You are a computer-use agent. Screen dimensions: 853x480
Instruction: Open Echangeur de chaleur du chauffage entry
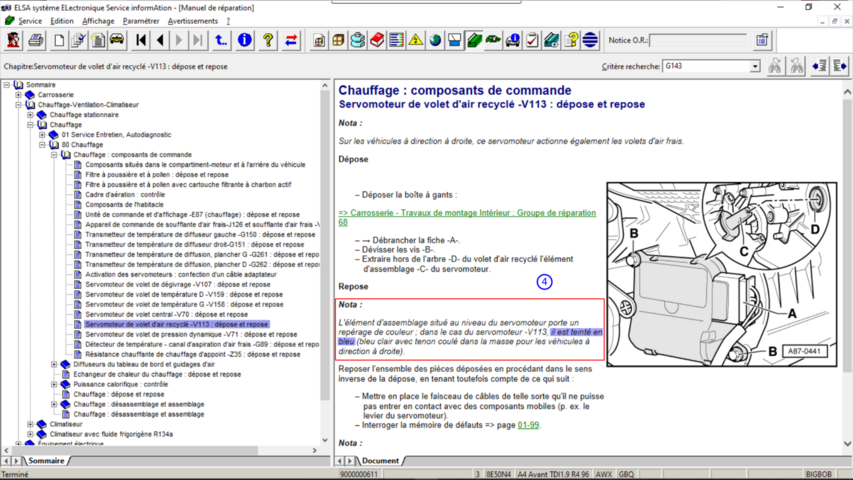tap(157, 374)
